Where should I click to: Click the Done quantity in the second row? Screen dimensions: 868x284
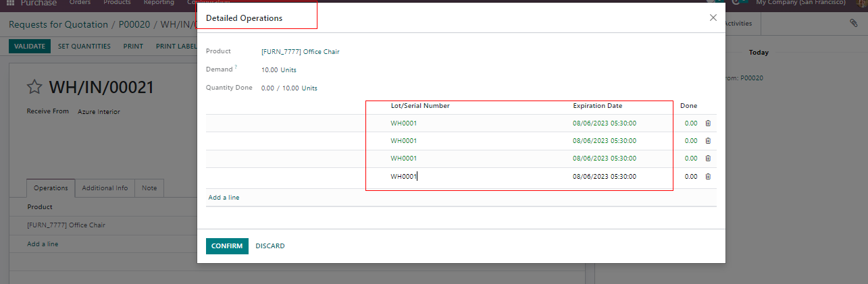690,141
